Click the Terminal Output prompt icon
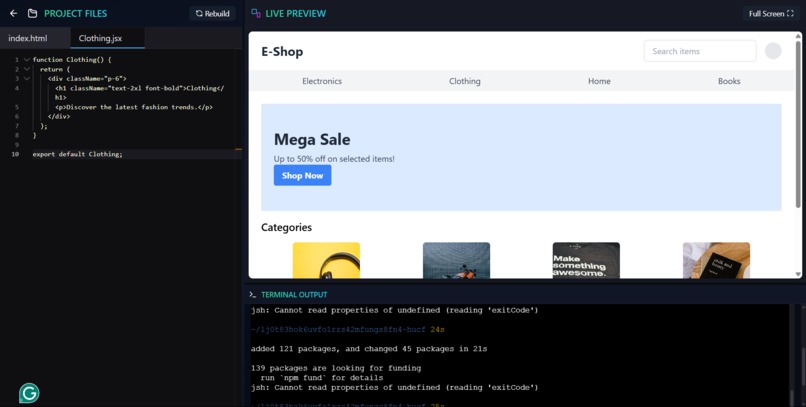The width and height of the screenshot is (806, 407). click(252, 294)
